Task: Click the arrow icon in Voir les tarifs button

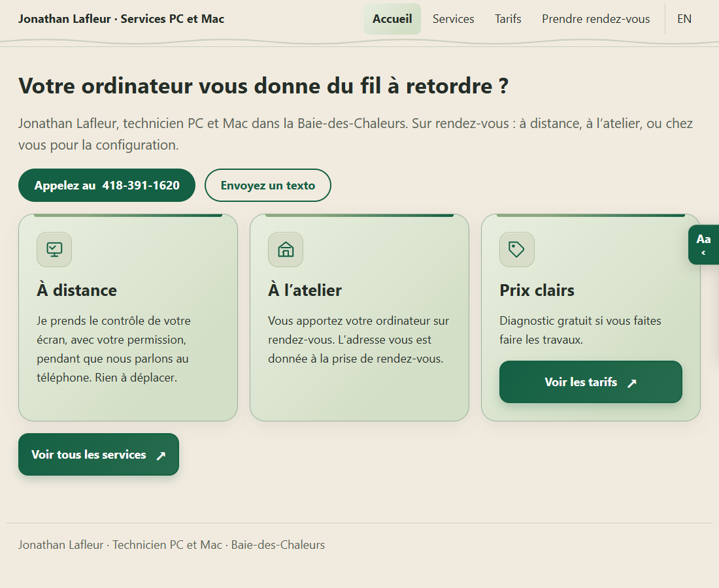Action: pyautogui.click(x=632, y=383)
